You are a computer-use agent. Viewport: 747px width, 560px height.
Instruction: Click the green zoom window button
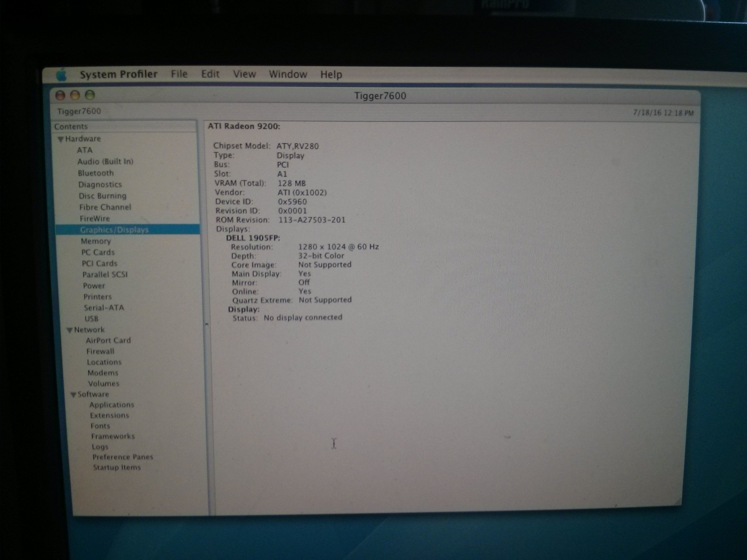click(x=90, y=95)
